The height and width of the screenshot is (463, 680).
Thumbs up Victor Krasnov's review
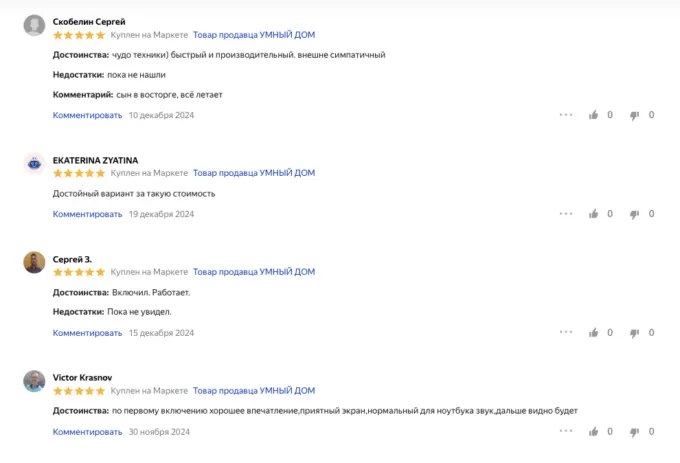point(594,432)
